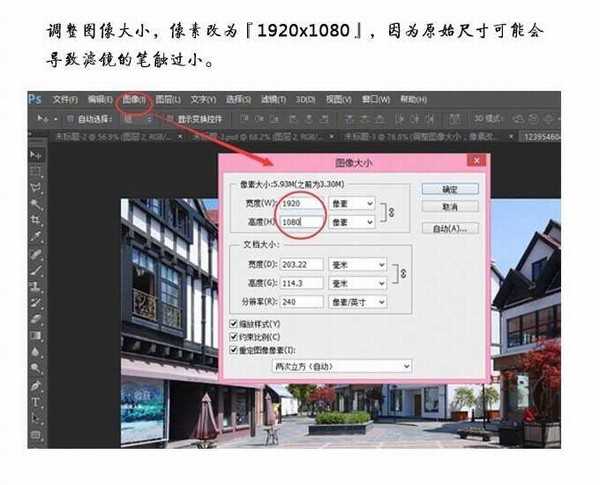Screen dimensions: 600x485
Task: Choose the Lasso tool
Action: pos(36,187)
